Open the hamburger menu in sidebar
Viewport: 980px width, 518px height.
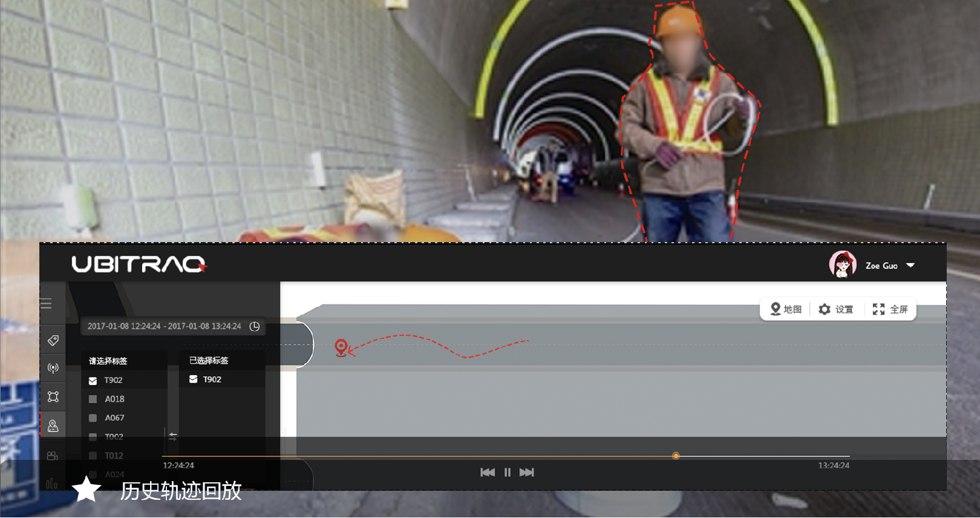click(47, 304)
